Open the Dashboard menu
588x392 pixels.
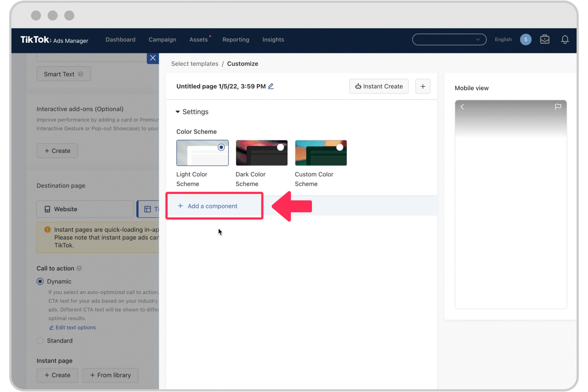click(x=120, y=40)
